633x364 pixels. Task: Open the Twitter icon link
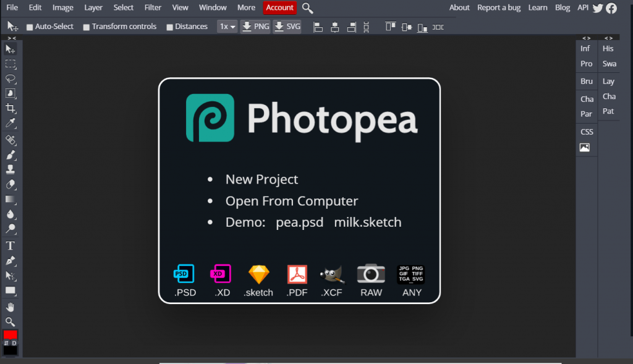pyautogui.click(x=598, y=8)
